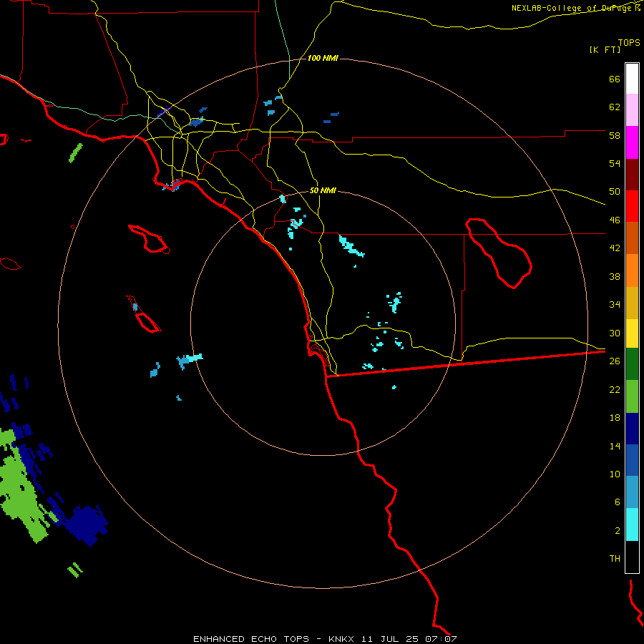Click the '100 NMI' range ring label
The height and width of the screenshot is (644, 644).
(323, 59)
